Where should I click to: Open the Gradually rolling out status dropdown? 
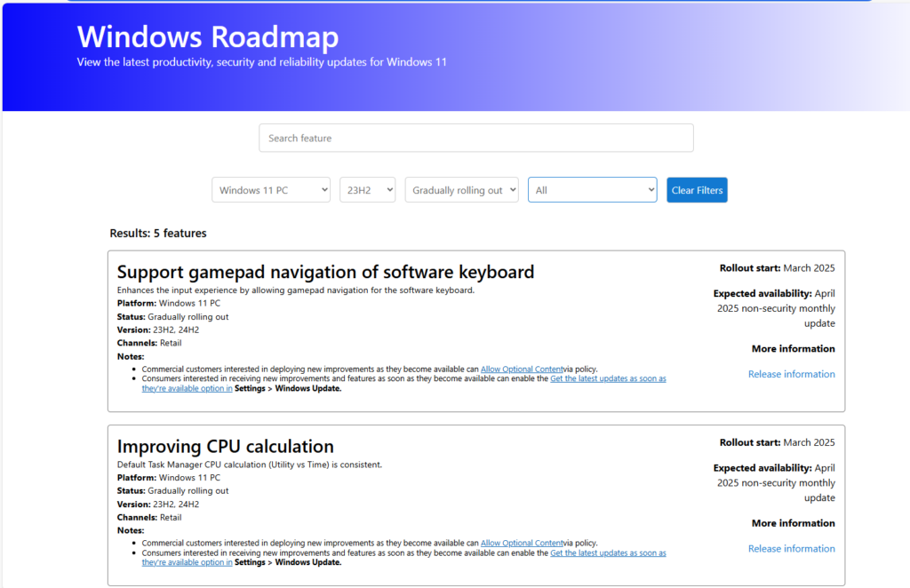click(461, 189)
